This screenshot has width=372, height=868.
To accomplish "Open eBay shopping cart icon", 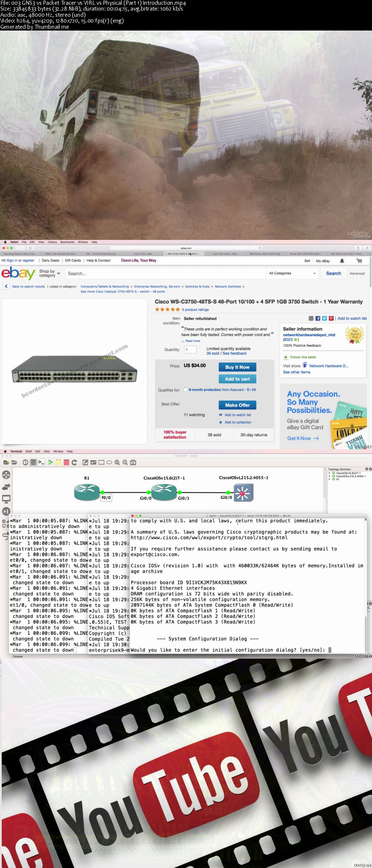I will (x=359, y=261).
